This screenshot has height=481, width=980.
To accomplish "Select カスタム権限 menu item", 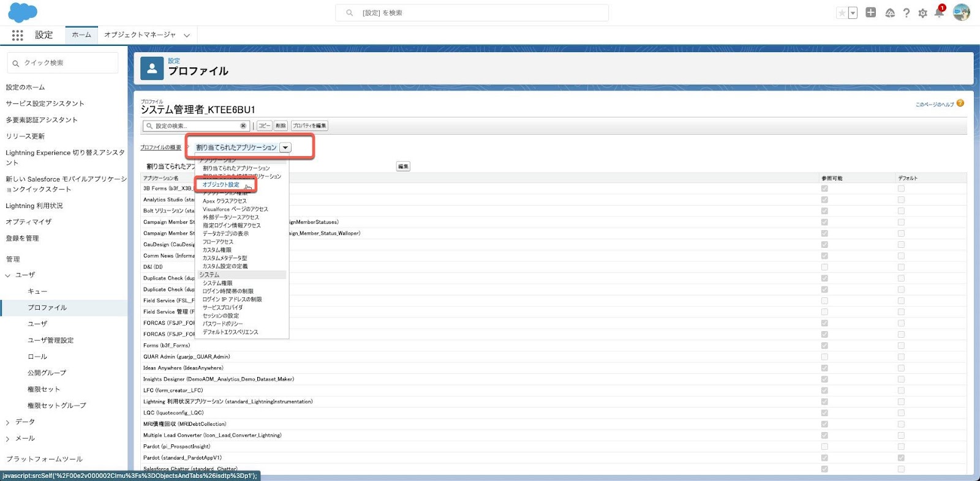I will [217, 250].
